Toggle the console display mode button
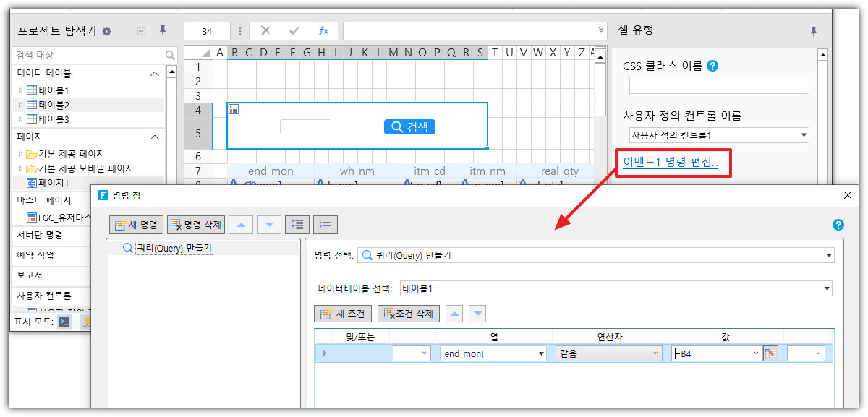 pyautogui.click(x=65, y=322)
